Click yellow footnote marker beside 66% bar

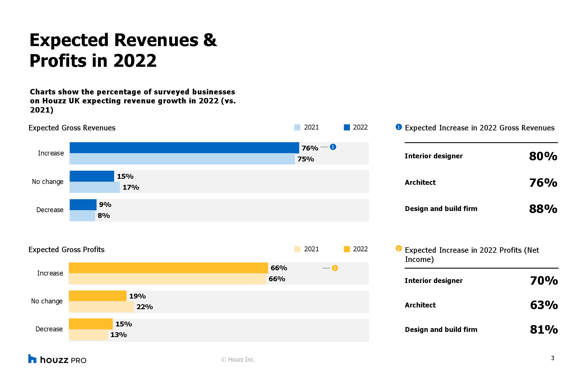coord(335,268)
